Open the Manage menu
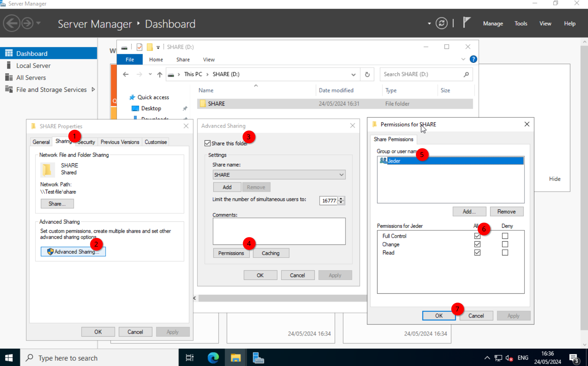The height and width of the screenshot is (366, 588). coord(493,23)
